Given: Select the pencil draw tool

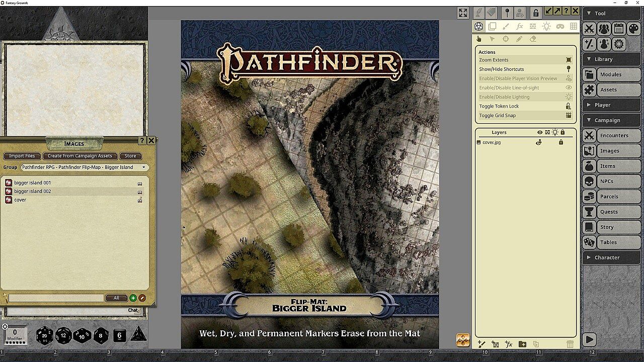Looking at the screenshot, I should point(519,39).
